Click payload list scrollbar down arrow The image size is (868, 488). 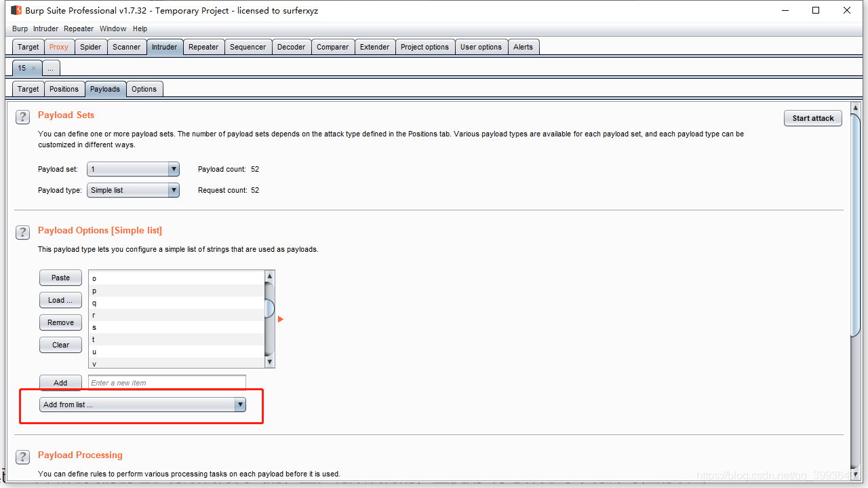coord(269,362)
